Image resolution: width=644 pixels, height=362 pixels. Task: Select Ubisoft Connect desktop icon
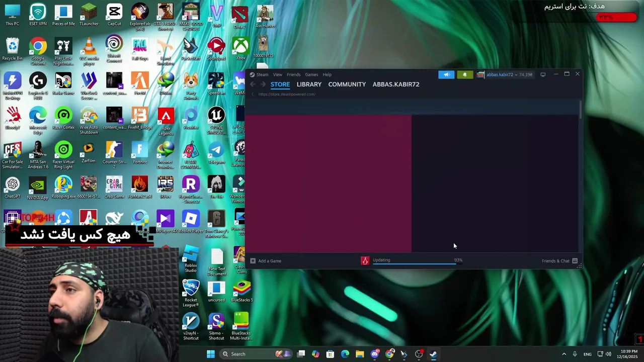point(114,49)
